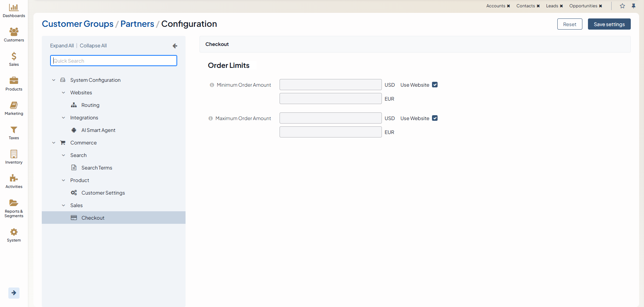Click the System gear icon

click(14, 232)
